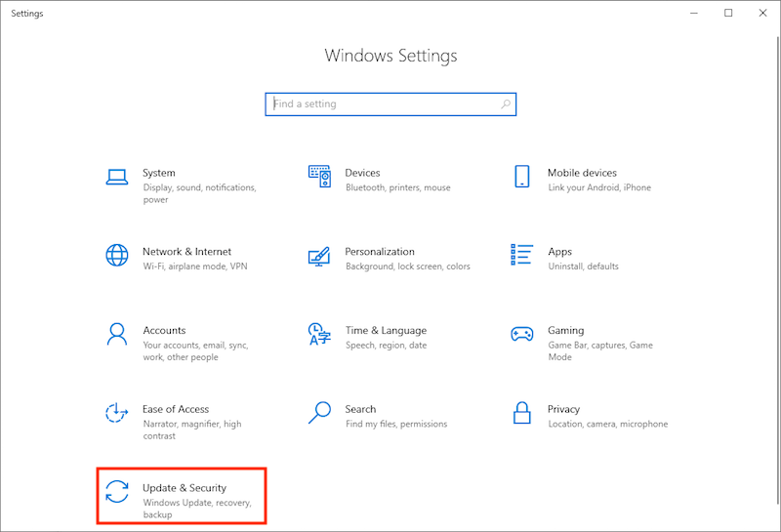
Task: Open the Devices keyboard icon
Action: pyautogui.click(x=319, y=177)
